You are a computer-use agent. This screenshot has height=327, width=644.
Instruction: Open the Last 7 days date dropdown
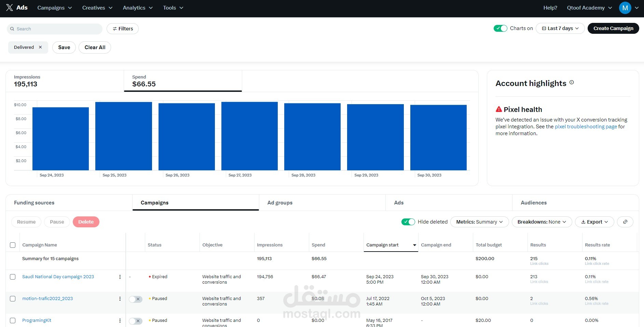[560, 28]
